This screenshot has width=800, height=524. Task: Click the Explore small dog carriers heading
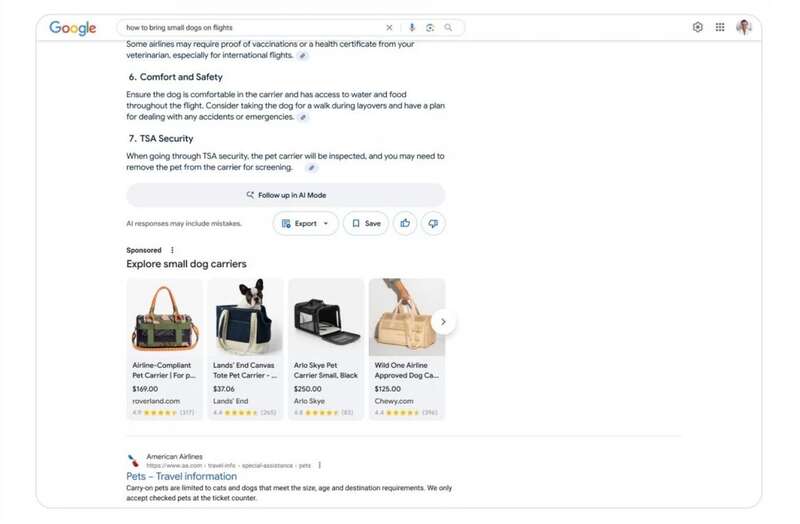[186, 264]
